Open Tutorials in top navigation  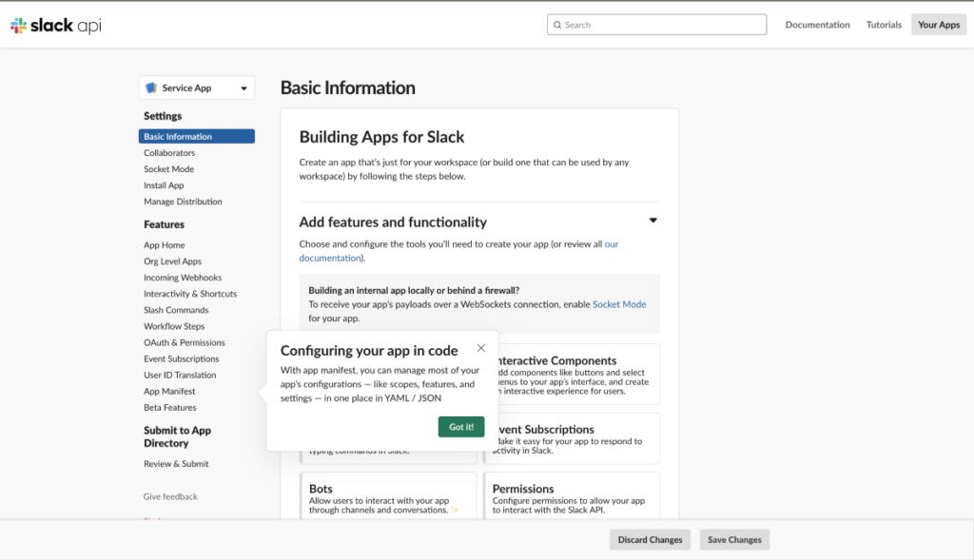coord(884,25)
